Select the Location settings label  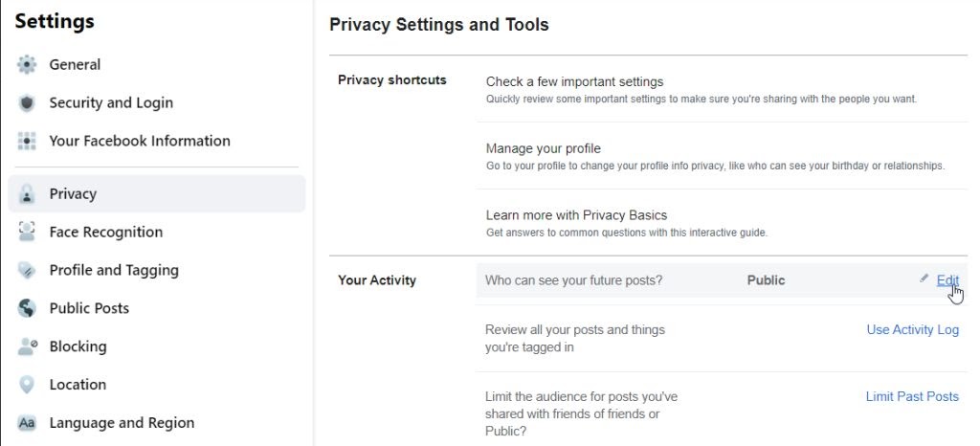tap(78, 385)
